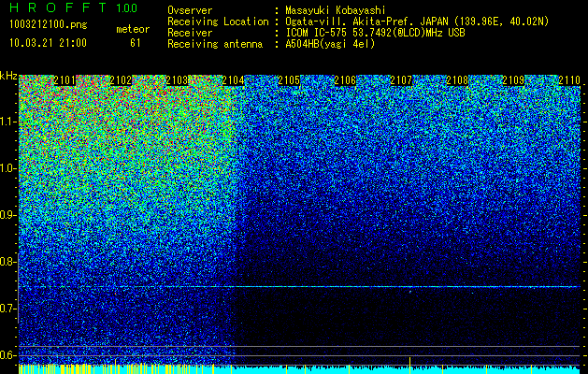Click the Receiving antenna label
Image resolution: width=588 pixels, height=374 pixels.
tap(215, 44)
